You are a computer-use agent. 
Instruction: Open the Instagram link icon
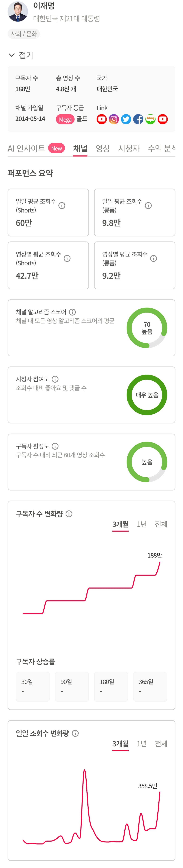(114, 119)
